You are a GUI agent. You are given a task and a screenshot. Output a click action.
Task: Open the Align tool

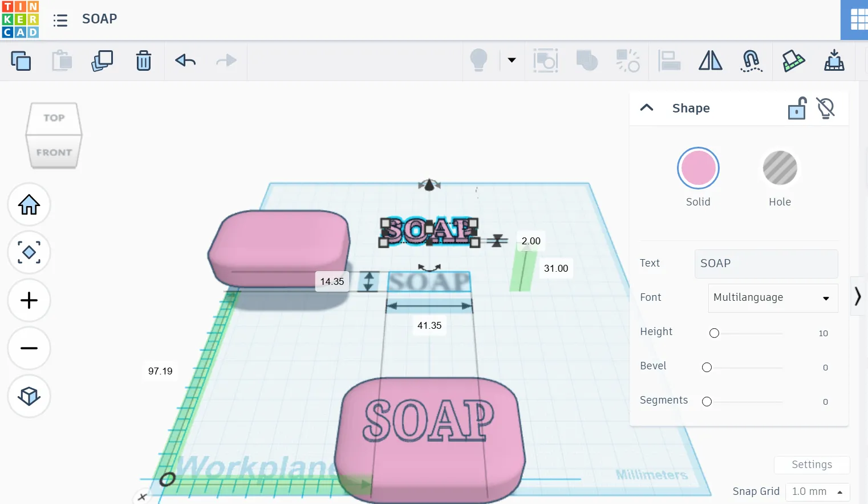pyautogui.click(x=669, y=61)
